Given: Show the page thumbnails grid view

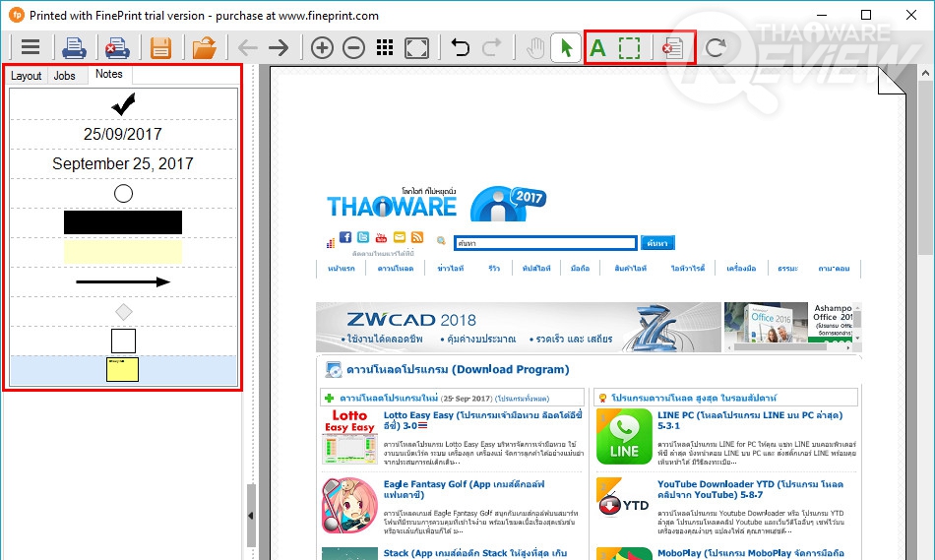Looking at the screenshot, I should [x=385, y=47].
